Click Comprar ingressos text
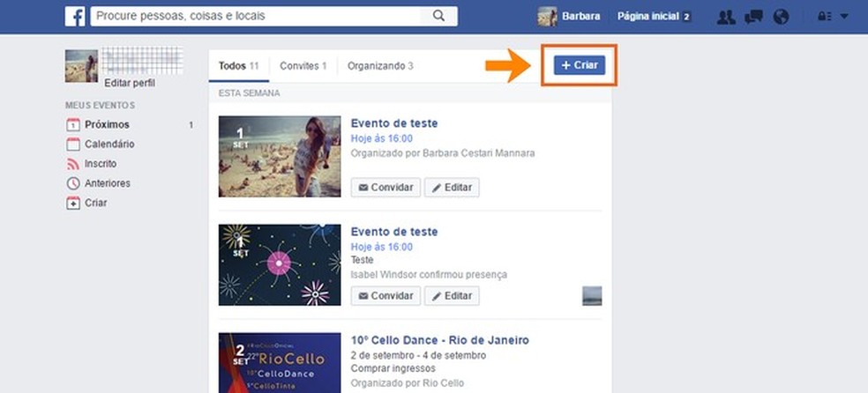Viewport: 868px width, 393px height. pyautogui.click(x=393, y=368)
